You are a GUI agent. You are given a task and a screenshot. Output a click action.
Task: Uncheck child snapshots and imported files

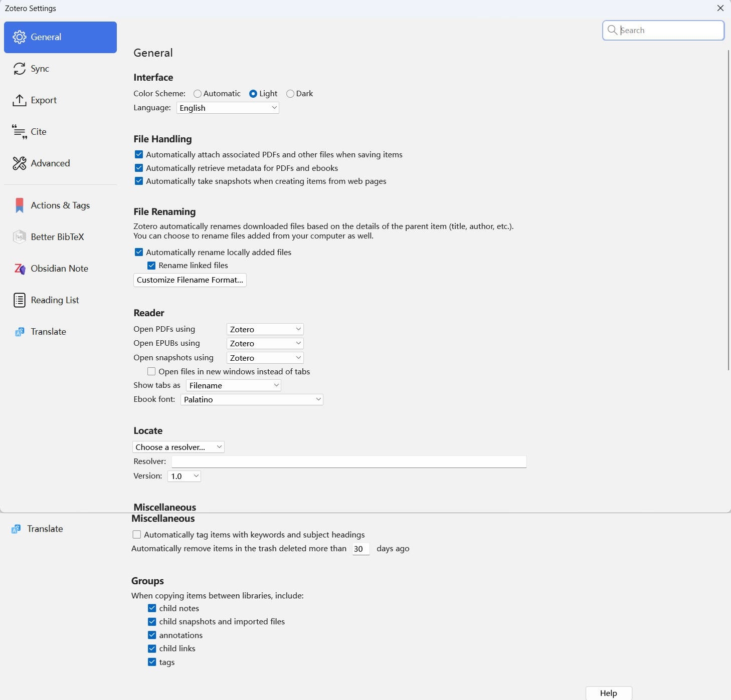click(152, 622)
